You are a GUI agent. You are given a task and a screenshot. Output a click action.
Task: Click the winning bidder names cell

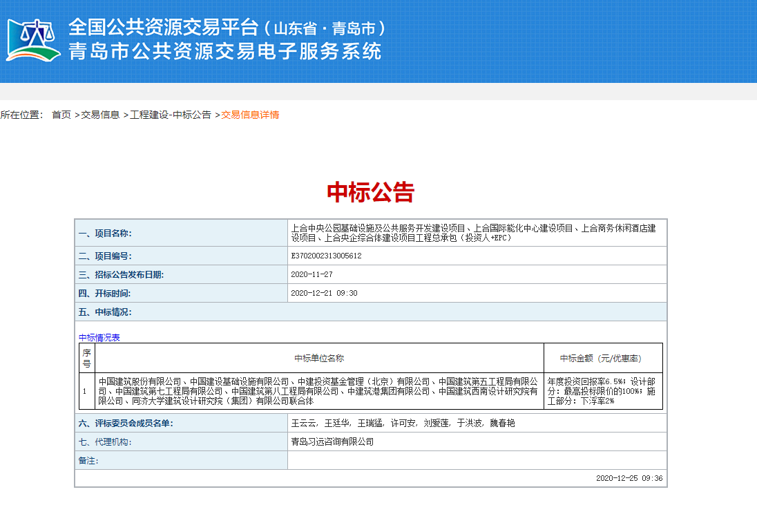pyautogui.click(x=319, y=391)
